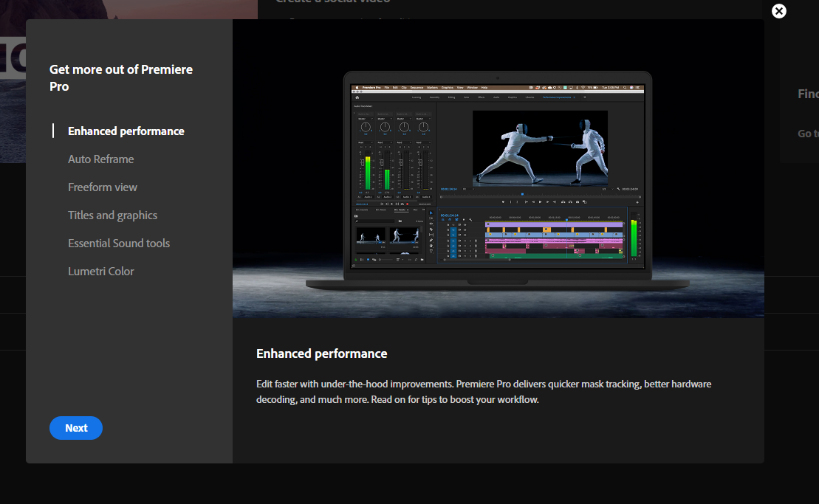Click the Play button under the Program Monitor
The image size is (819, 504).
tap(541, 202)
